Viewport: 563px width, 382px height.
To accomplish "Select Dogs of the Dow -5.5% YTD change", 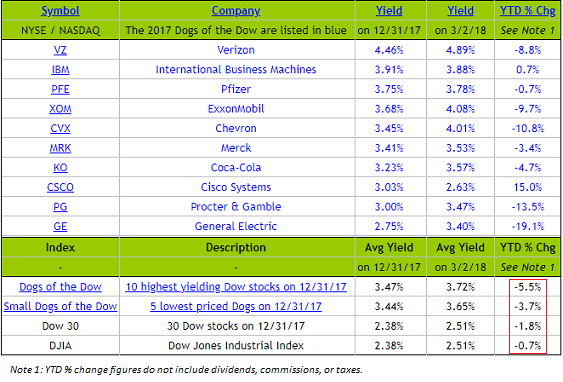I will (x=528, y=287).
